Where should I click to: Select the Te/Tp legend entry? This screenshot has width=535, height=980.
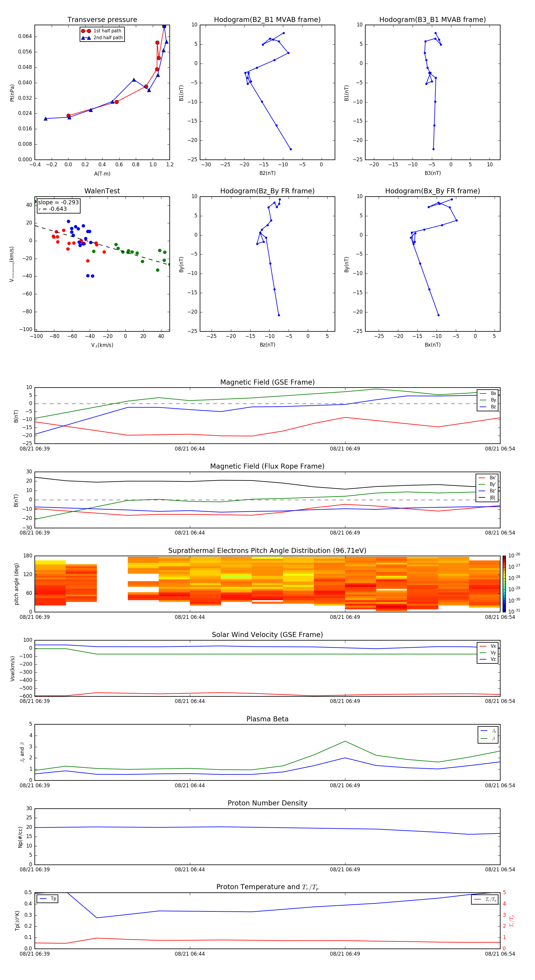pos(485,899)
